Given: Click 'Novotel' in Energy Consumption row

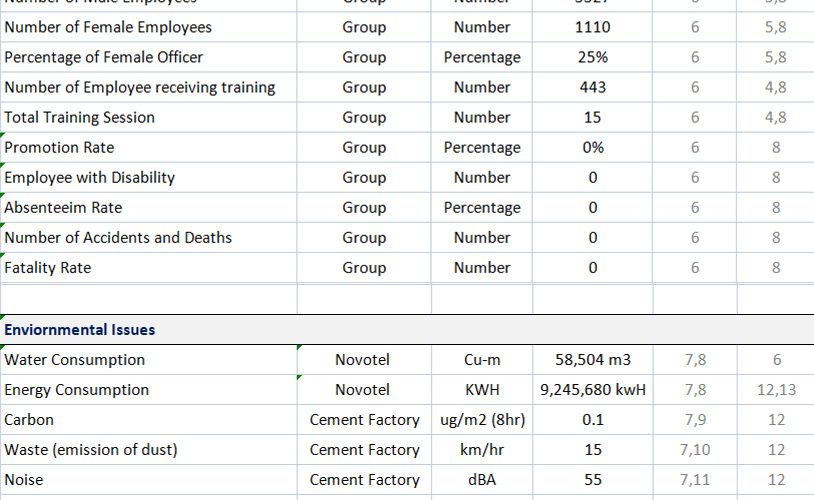Looking at the screenshot, I should (362, 390).
